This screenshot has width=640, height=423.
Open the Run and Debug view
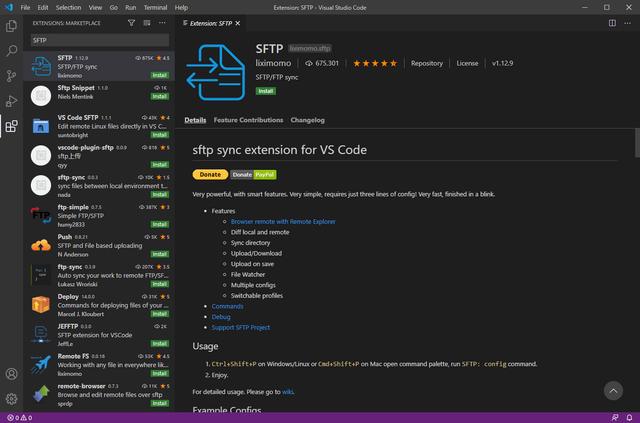click(x=11, y=101)
